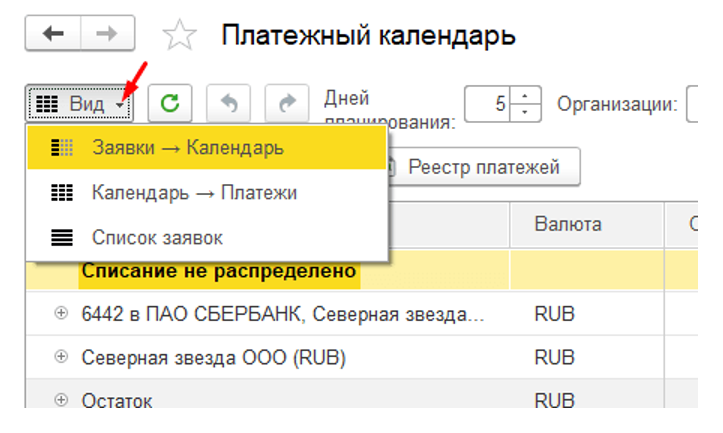Decrease planning days with down spinner arrow
Image resolution: width=723 pixels, height=433 pixels.
(525, 112)
